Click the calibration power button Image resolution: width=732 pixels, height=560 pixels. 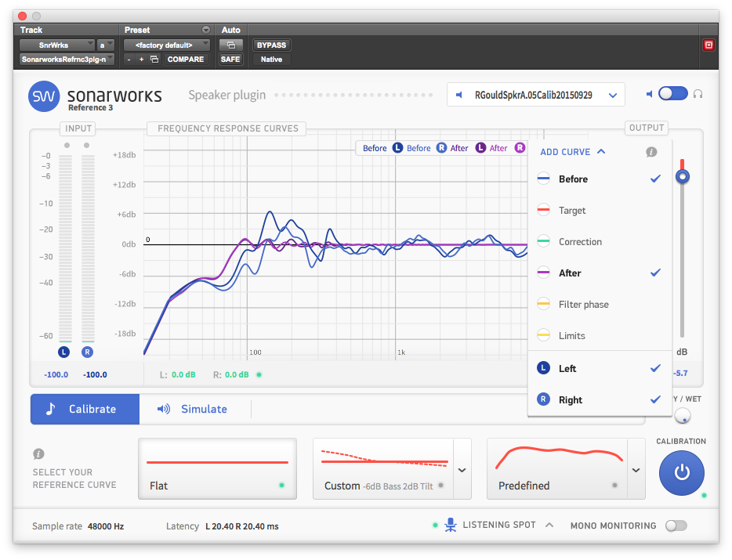tap(681, 473)
